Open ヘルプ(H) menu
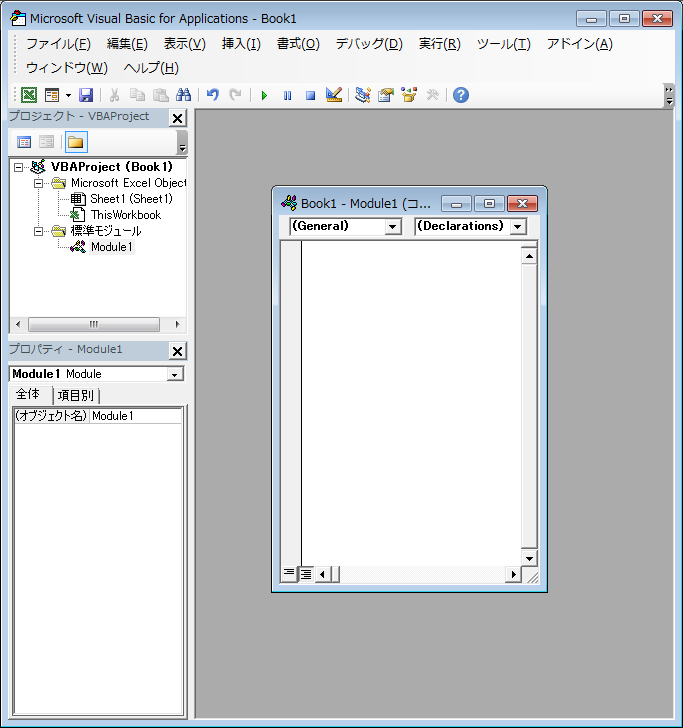This screenshot has height=728, width=683. point(151,68)
